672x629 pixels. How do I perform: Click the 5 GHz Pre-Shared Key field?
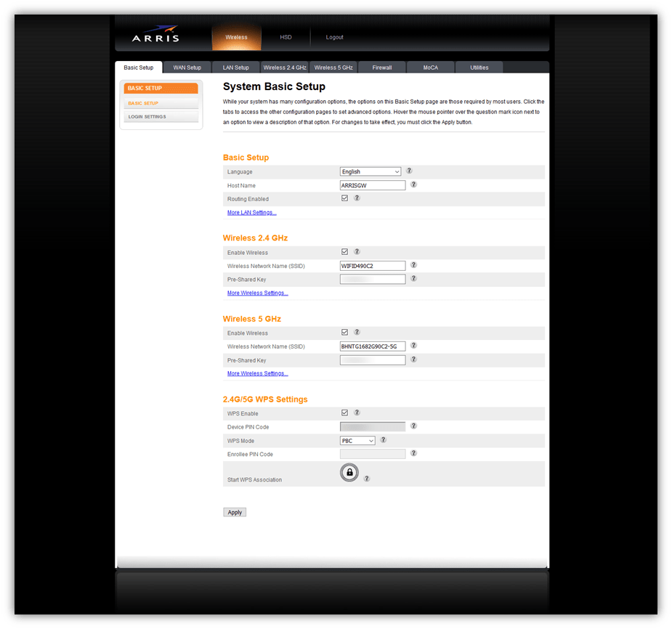(373, 360)
